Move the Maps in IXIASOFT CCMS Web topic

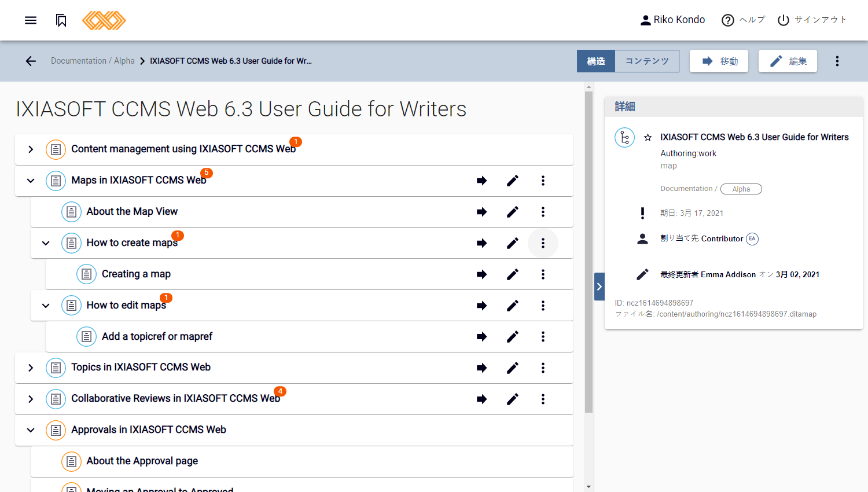tap(481, 181)
